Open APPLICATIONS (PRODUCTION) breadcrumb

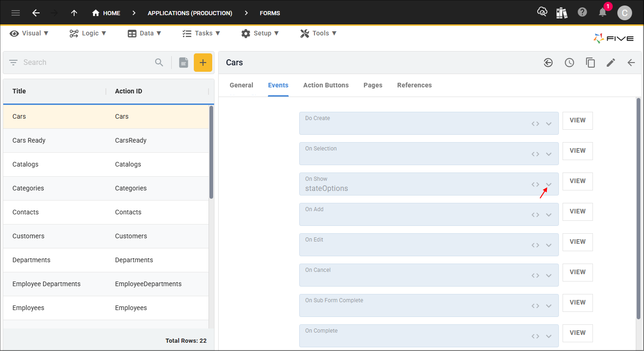(x=190, y=13)
